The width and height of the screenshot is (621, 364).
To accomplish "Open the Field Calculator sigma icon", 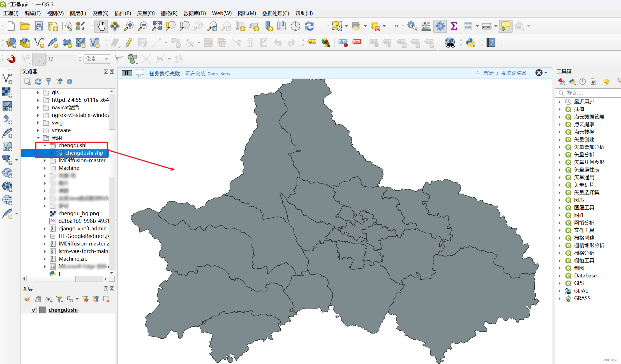I will (x=454, y=26).
